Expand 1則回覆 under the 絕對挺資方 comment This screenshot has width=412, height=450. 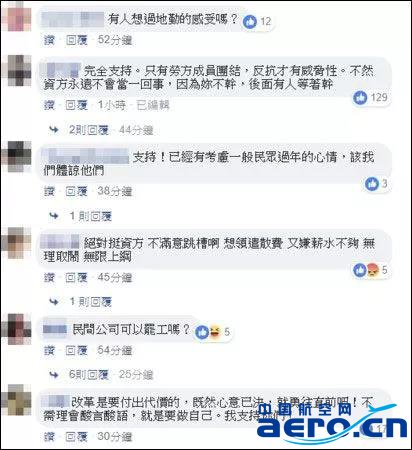point(91,302)
